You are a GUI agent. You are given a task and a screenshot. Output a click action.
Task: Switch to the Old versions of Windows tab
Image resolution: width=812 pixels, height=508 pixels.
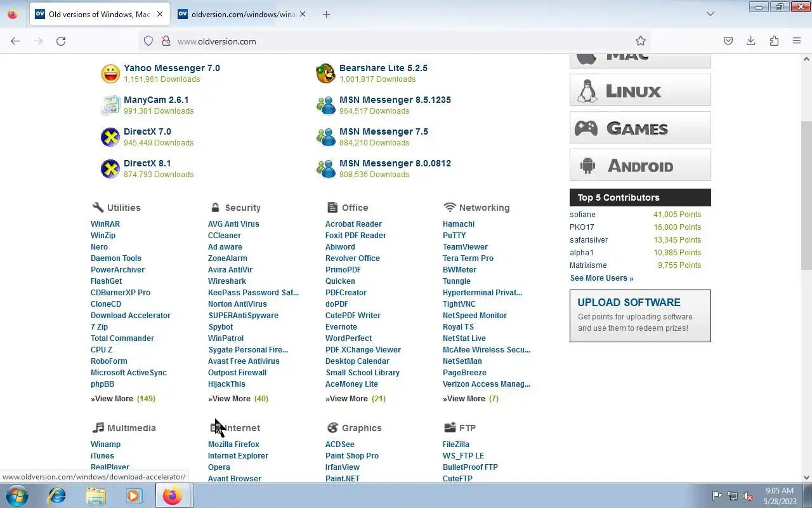click(100, 14)
